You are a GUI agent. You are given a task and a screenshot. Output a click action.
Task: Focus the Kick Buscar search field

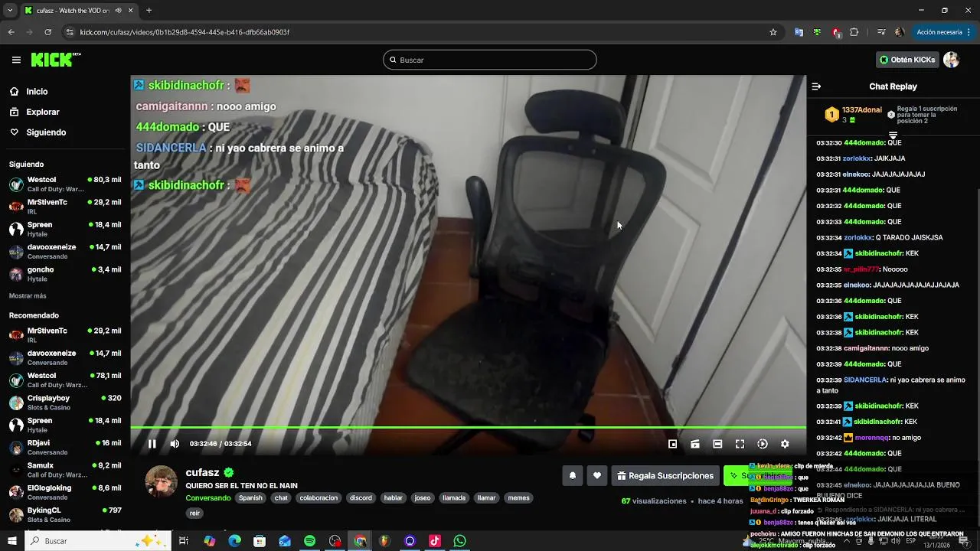(490, 60)
